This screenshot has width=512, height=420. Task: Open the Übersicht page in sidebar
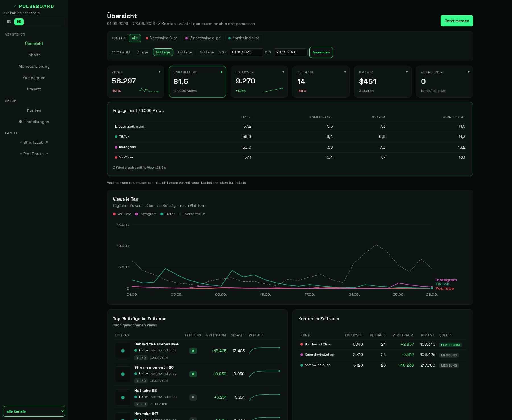click(x=34, y=44)
